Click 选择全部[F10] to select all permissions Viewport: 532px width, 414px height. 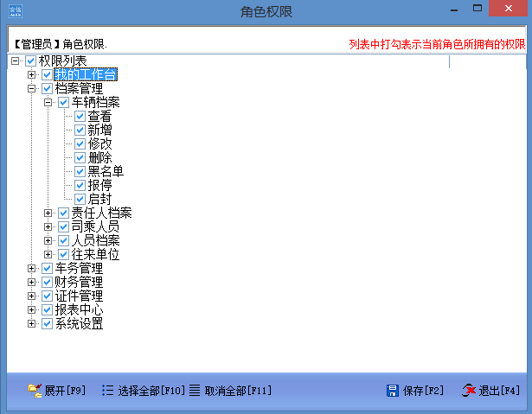151,391
